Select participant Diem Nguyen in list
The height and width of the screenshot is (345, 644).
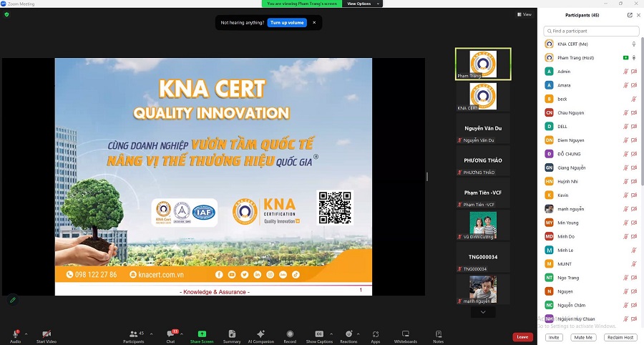click(x=591, y=140)
